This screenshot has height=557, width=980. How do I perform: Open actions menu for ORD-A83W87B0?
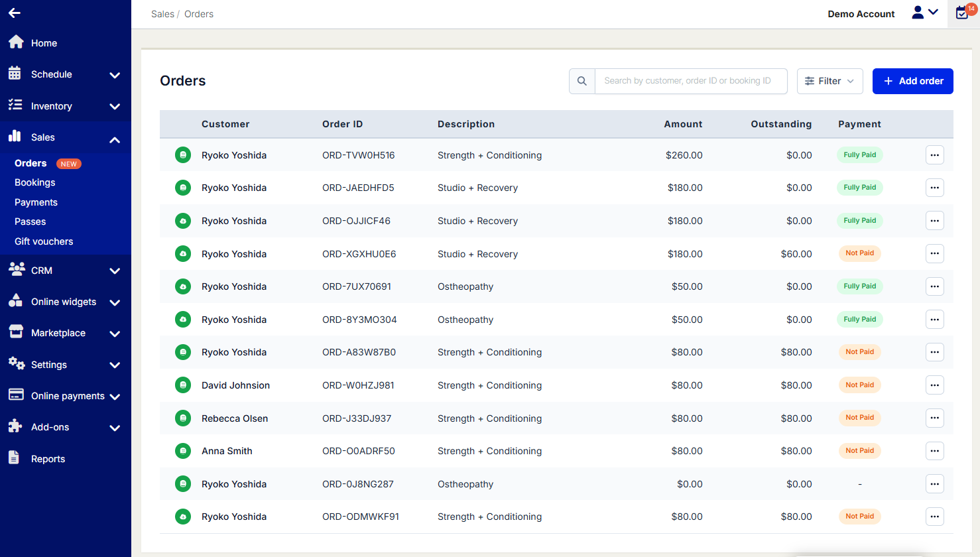(935, 352)
